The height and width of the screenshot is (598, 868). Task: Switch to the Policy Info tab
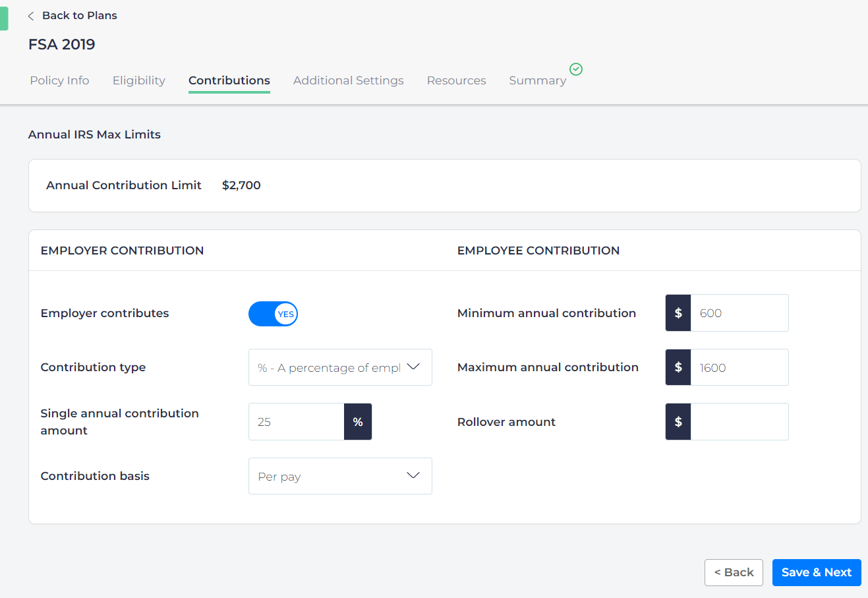click(59, 80)
